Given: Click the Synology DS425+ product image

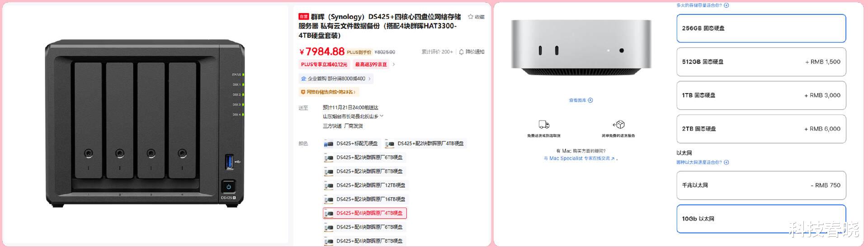Looking at the screenshot, I should 145,123.
